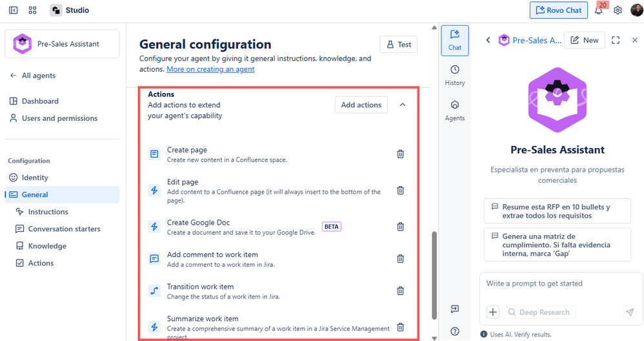Image resolution: width=644 pixels, height=341 pixels.
Task: Click the BETA badge label
Action: (x=332, y=227)
